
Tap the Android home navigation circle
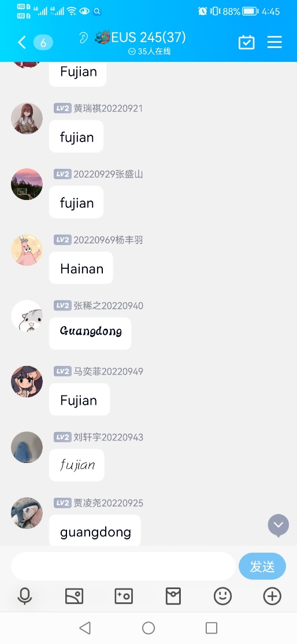148,628
